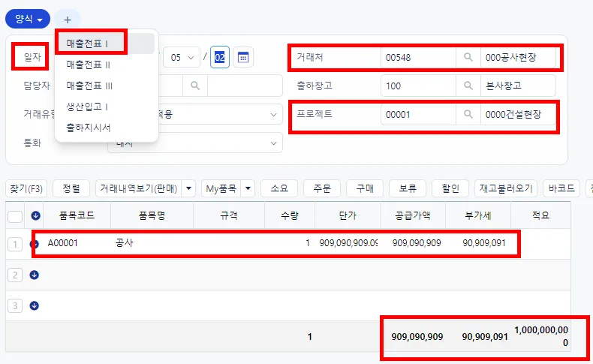Check the header select-all checkbox
593x364 pixels.
[15, 217]
